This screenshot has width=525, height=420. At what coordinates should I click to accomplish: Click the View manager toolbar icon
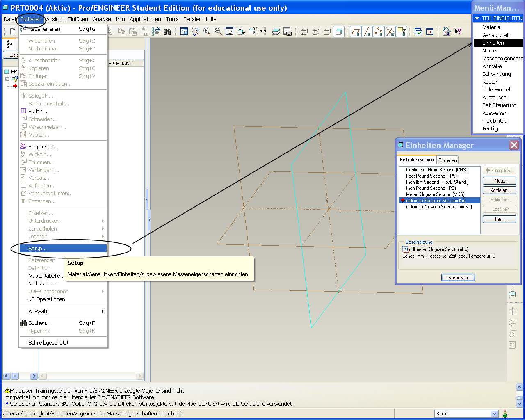(288, 32)
